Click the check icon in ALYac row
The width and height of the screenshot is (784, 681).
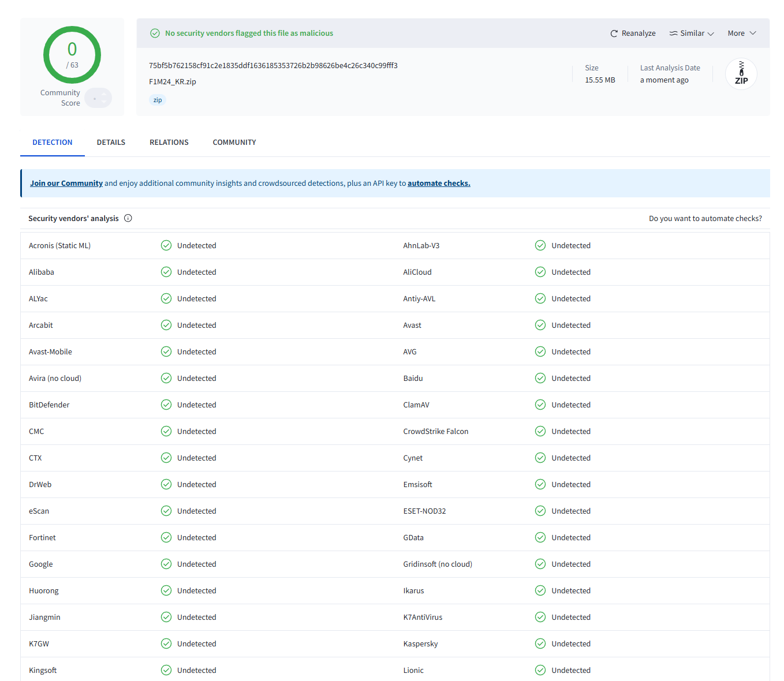coord(166,298)
